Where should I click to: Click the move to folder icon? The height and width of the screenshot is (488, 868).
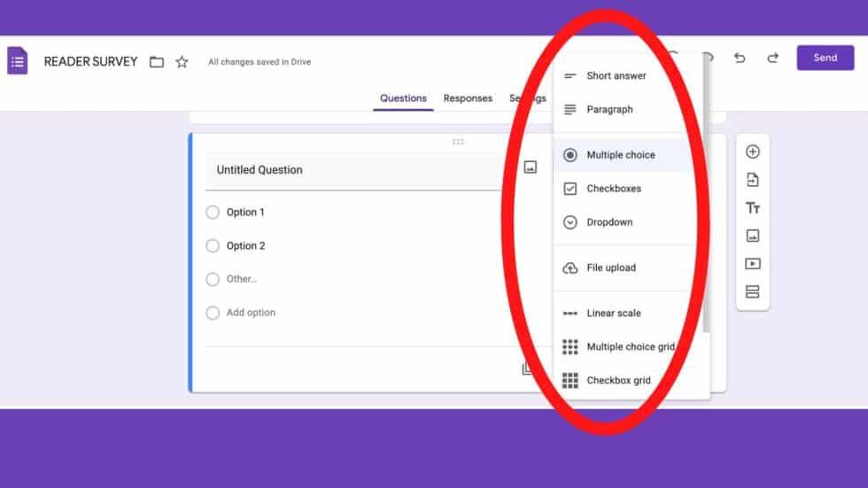(x=157, y=62)
